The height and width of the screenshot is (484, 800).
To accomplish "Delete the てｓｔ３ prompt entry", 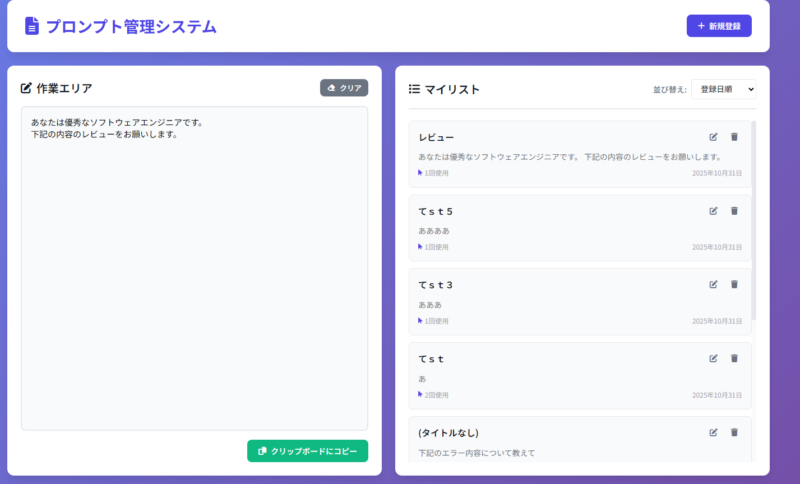I will 734,285.
